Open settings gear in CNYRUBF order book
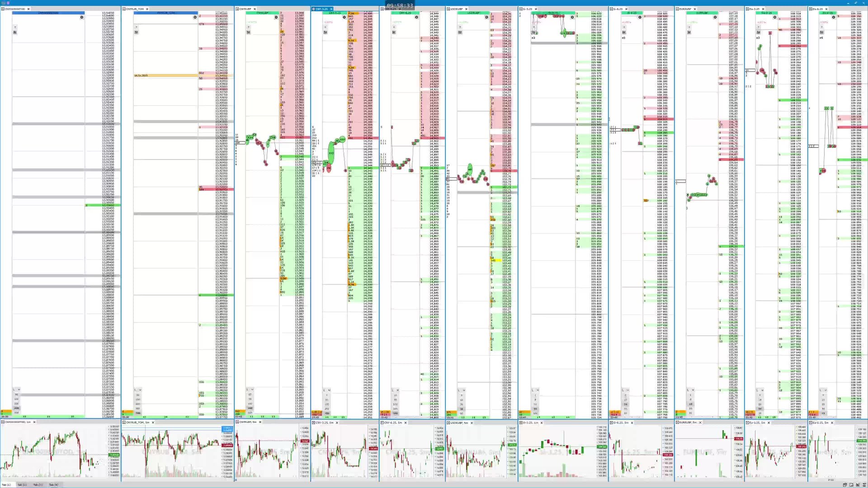This screenshot has width=868, height=488. click(276, 17)
